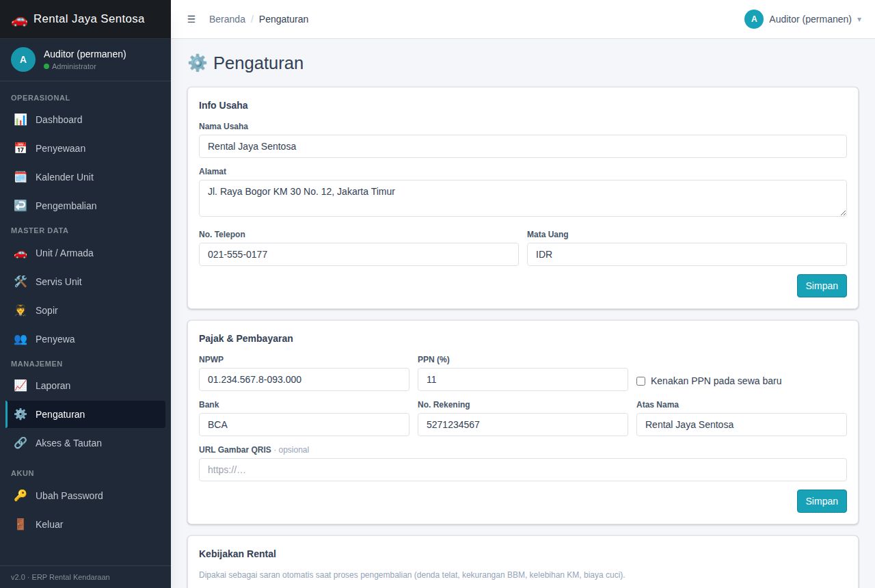This screenshot has width=875, height=588.
Task: Save Info Usaha with Simpan button
Action: pos(822,286)
